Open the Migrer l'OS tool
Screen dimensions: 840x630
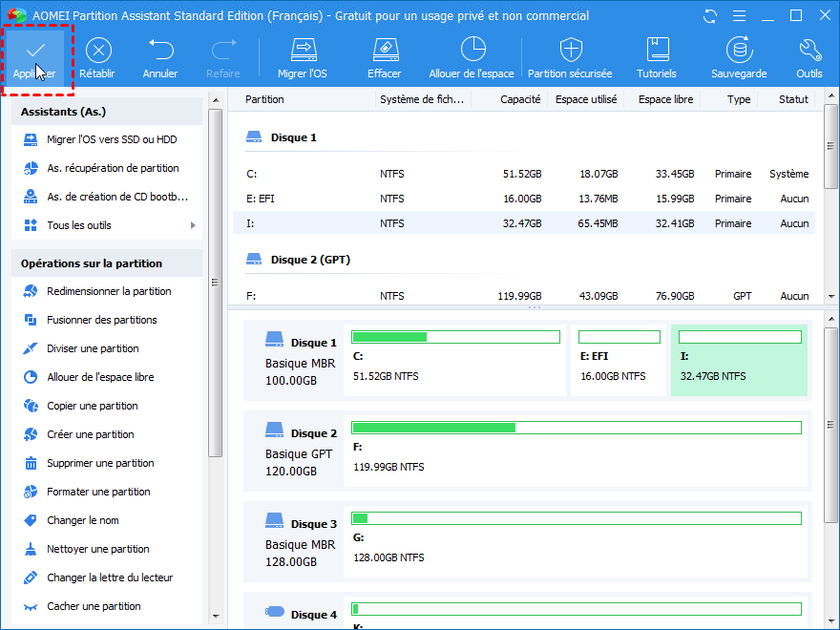(x=303, y=51)
